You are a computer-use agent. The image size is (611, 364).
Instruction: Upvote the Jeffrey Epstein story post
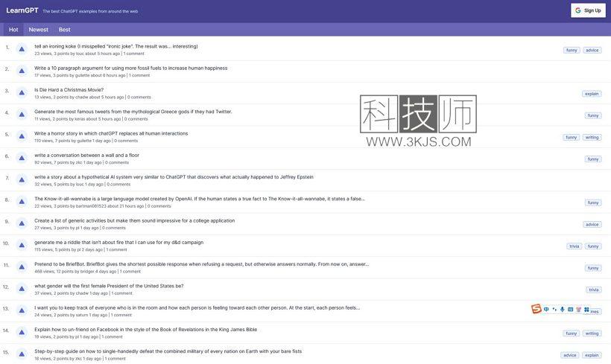(22, 180)
